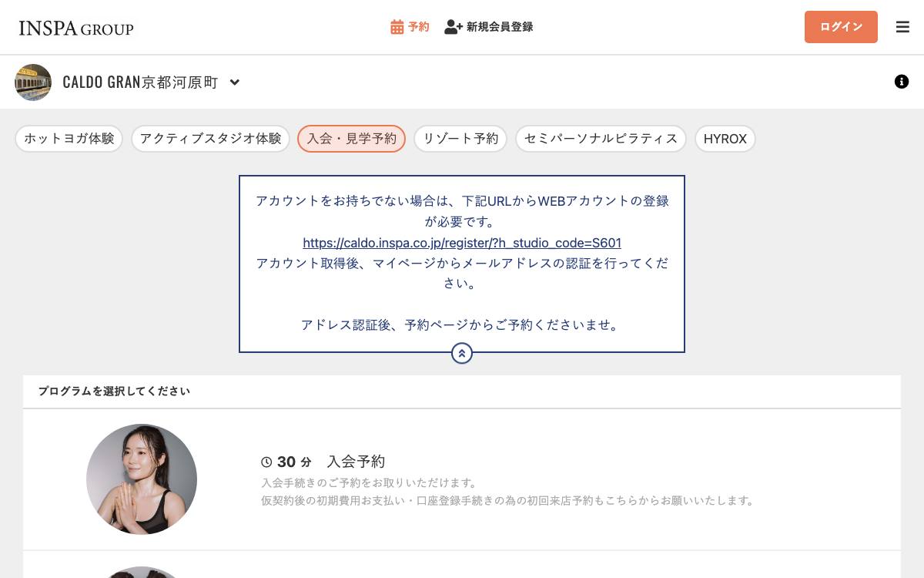
Task: Click the calendar icon next to 予約
Action: click(x=397, y=27)
